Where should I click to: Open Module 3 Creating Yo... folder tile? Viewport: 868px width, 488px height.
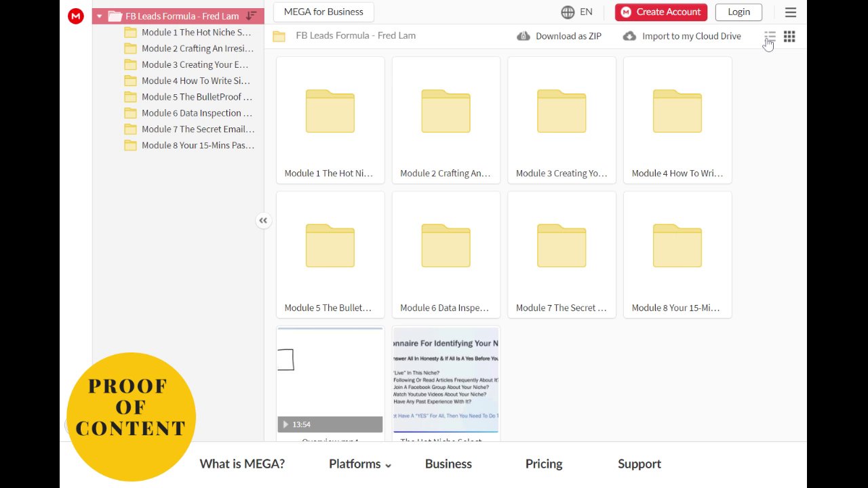click(561, 120)
